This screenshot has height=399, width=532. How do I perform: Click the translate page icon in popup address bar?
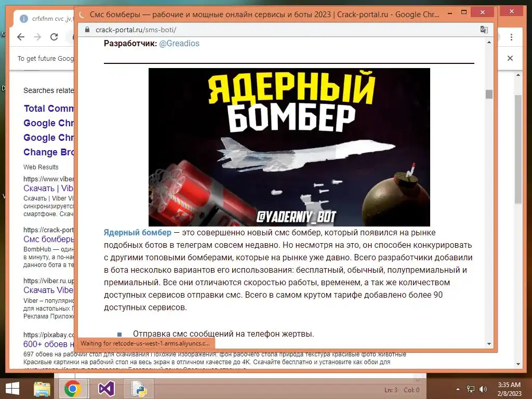pyautogui.click(x=484, y=30)
